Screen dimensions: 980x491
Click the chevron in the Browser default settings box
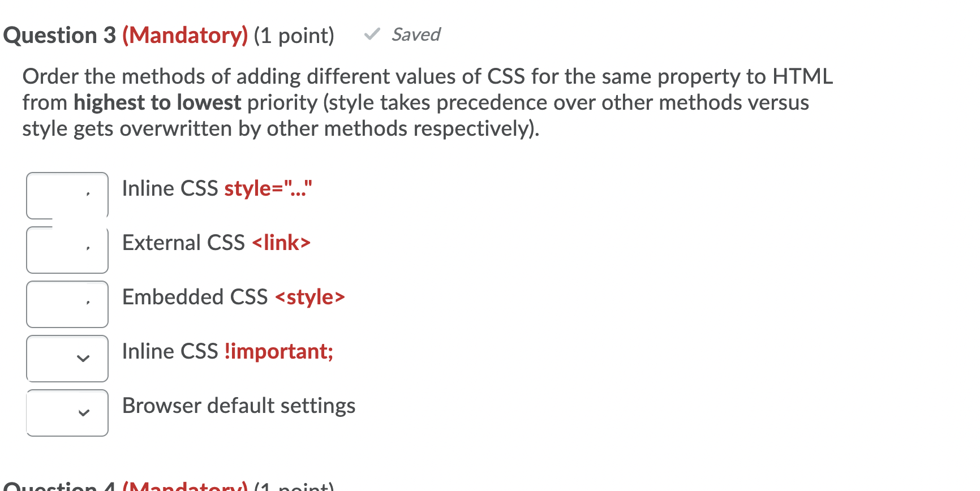pos(83,412)
